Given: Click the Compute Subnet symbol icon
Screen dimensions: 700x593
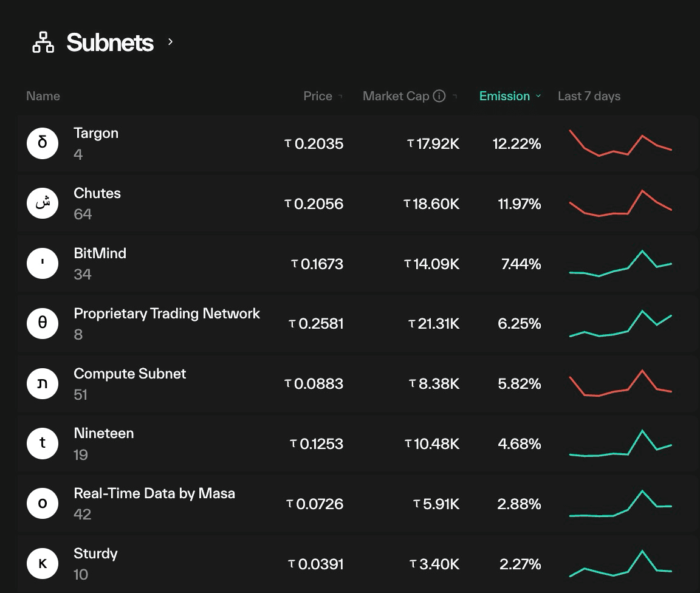Looking at the screenshot, I should pyautogui.click(x=43, y=383).
